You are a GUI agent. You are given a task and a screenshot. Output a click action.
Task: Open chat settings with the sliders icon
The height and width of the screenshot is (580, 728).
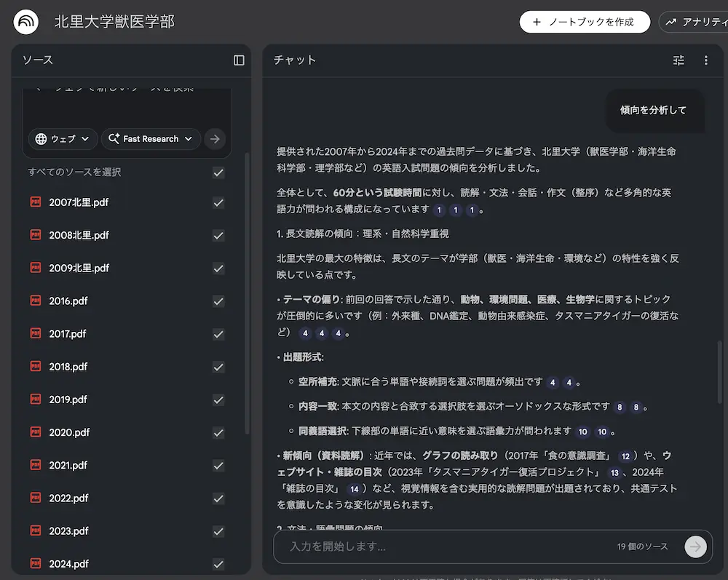point(678,60)
